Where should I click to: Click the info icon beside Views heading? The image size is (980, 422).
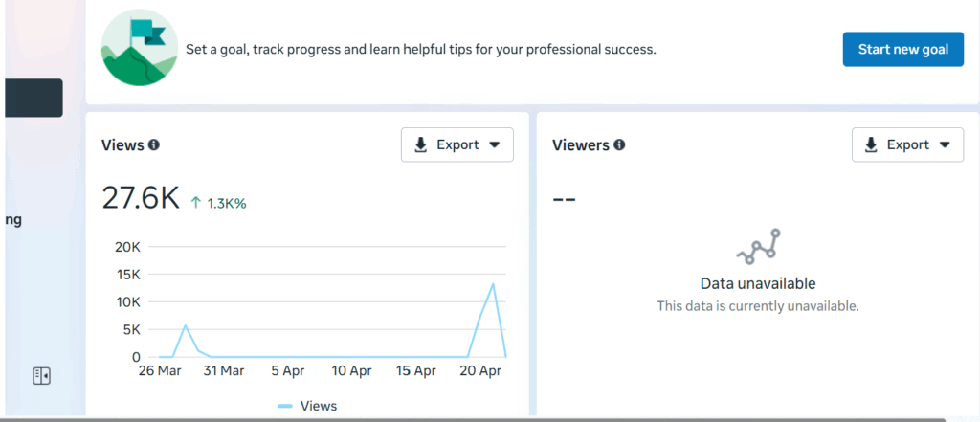point(154,145)
